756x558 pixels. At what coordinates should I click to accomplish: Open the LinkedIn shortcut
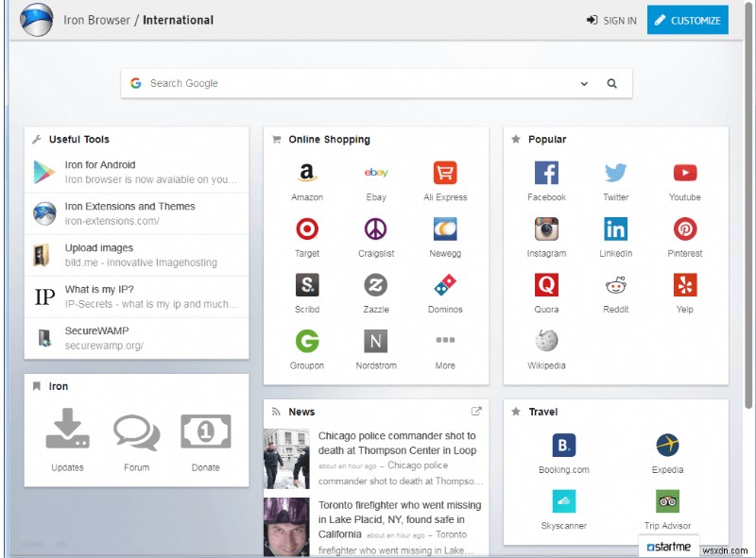coord(616,228)
